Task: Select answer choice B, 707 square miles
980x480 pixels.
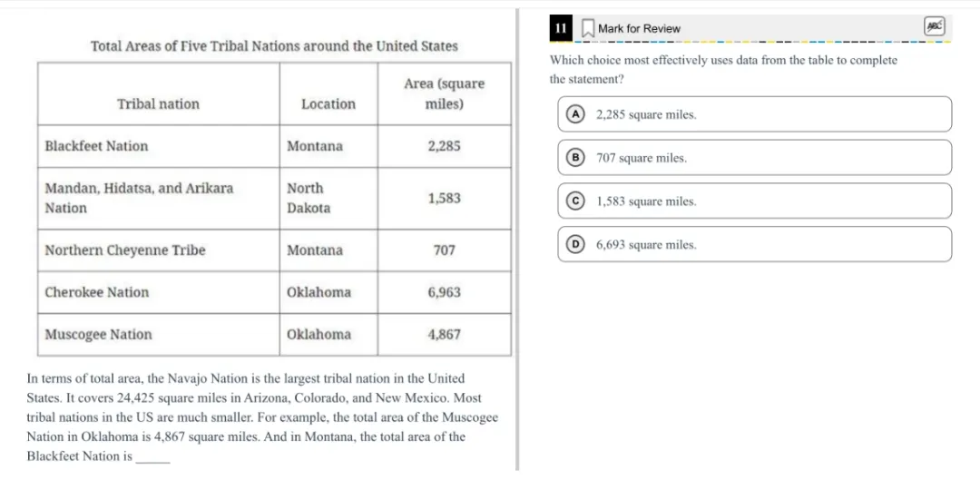Action: (754, 158)
